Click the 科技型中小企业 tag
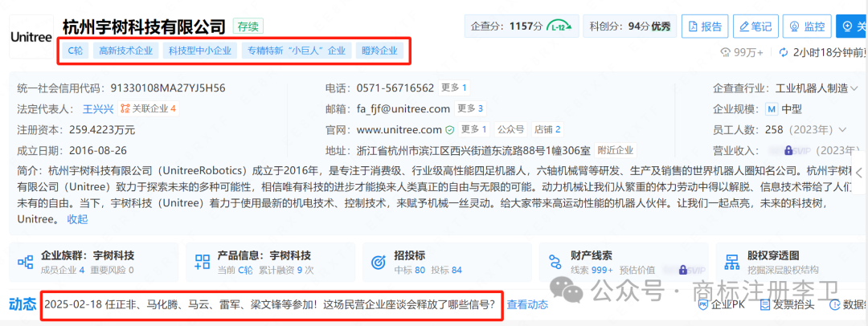 tap(200, 51)
